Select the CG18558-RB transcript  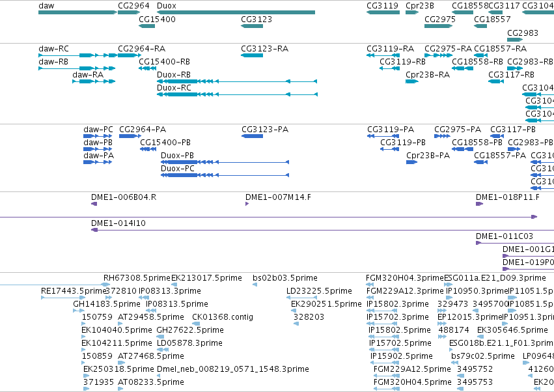pos(462,68)
